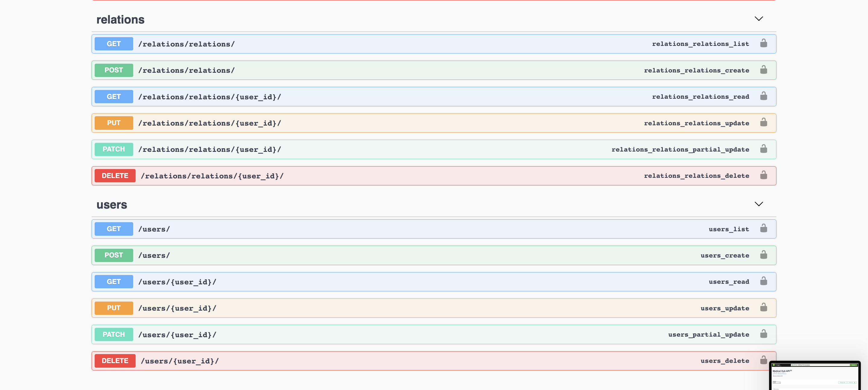The width and height of the screenshot is (868, 390).
Task: Collapse the users section chevron
Action: tap(759, 204)
